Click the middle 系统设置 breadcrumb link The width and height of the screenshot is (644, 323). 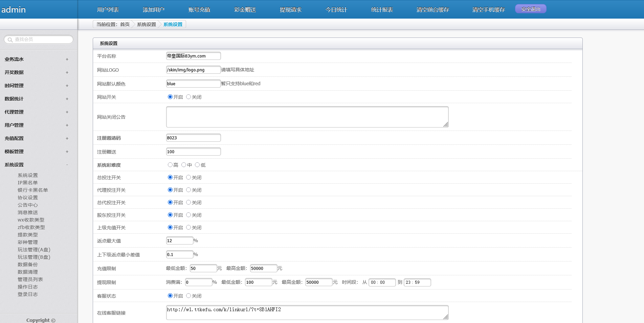[147, 24]
